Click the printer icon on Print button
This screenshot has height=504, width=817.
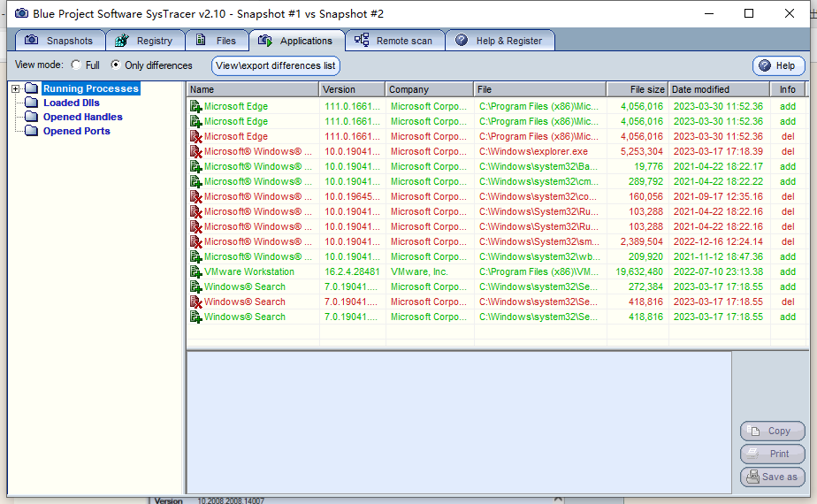point(753,454)
